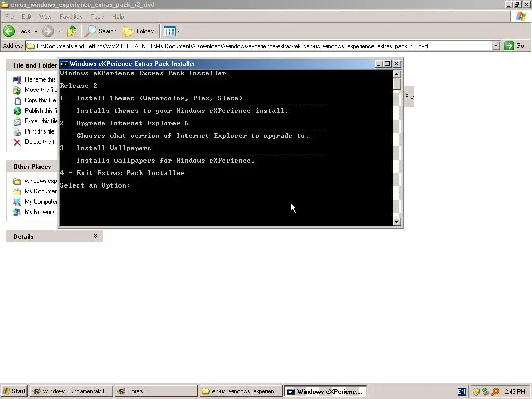Click the Move this file icon
Screen dimensions: 532x399
pos(17,90)
